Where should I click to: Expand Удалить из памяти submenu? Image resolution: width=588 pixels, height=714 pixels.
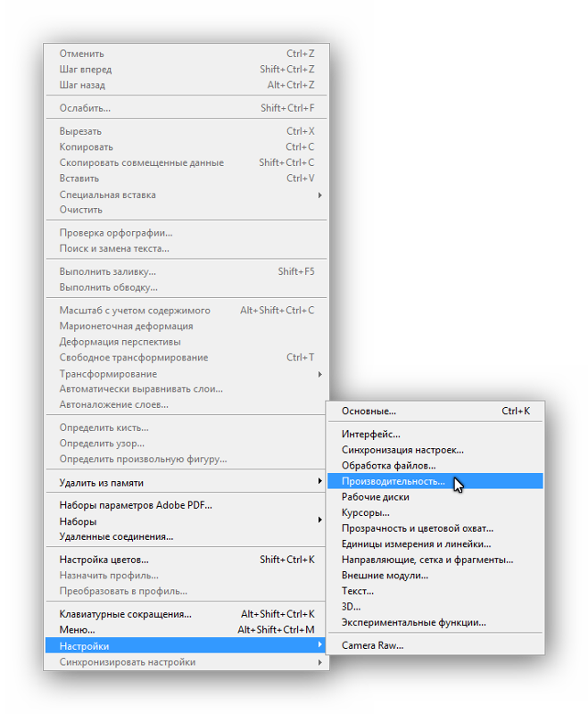tap(186, 483)
